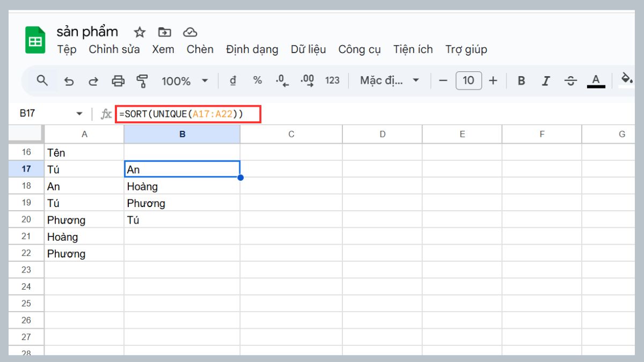Open the text color picker

point(596,80)
